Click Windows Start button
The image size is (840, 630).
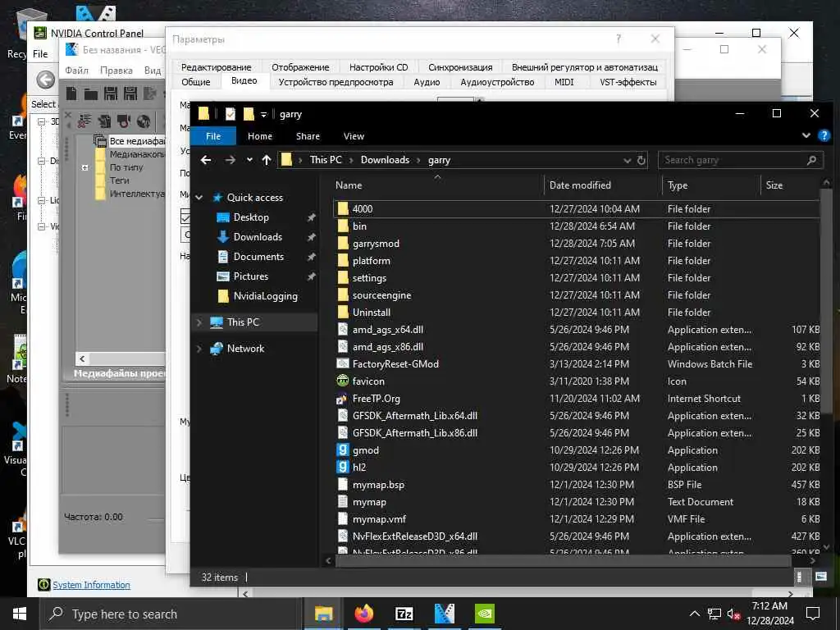point(20,614)
